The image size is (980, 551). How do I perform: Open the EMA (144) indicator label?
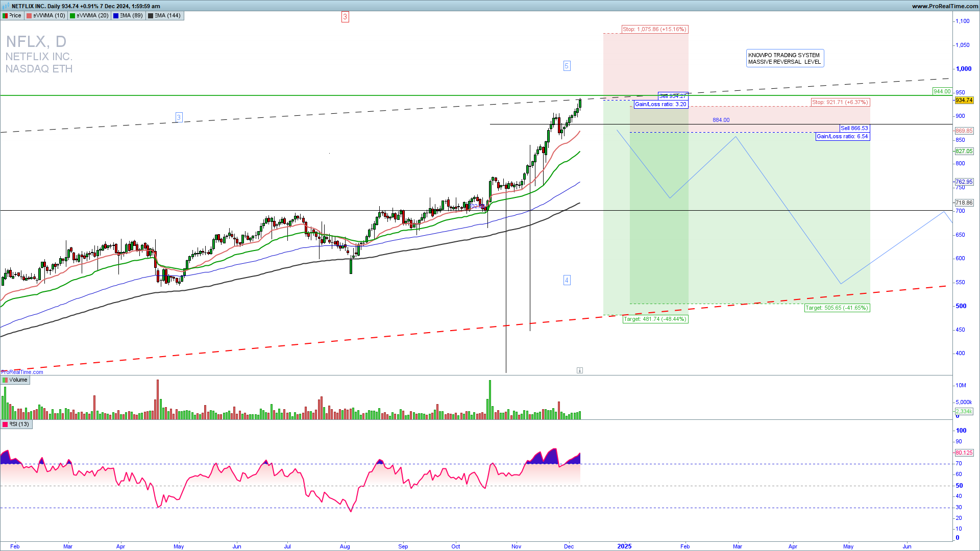pos(164,15)
